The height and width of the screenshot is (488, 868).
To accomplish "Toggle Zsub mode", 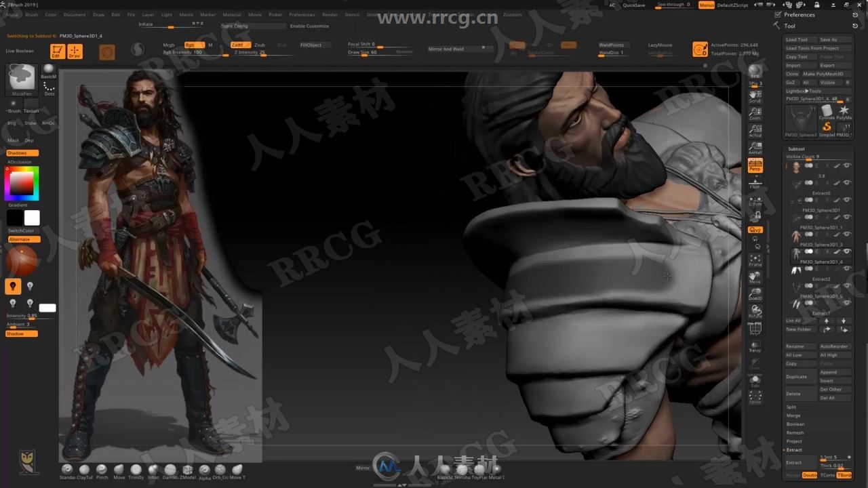I will (260, 45).
